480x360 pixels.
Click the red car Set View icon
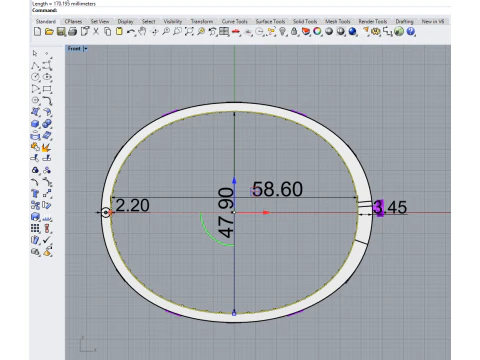(x=236, y=32)
